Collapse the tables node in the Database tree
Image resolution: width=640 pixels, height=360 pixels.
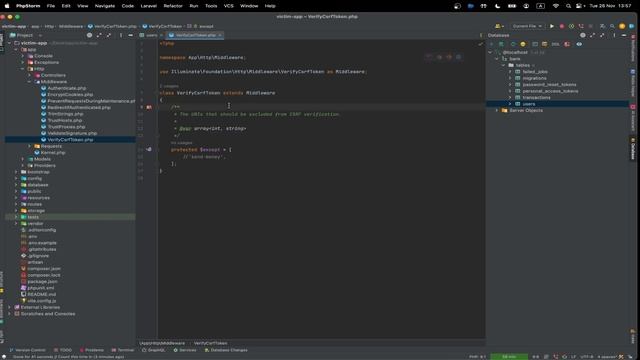503,65
